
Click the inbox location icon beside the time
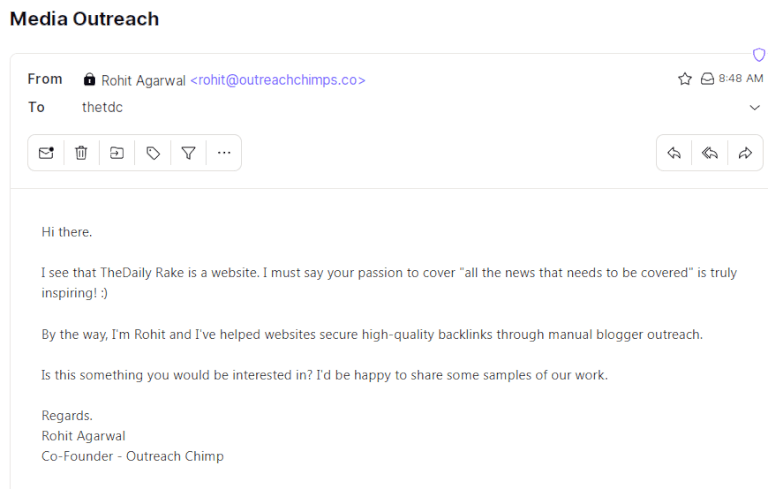tap(707, 79)
